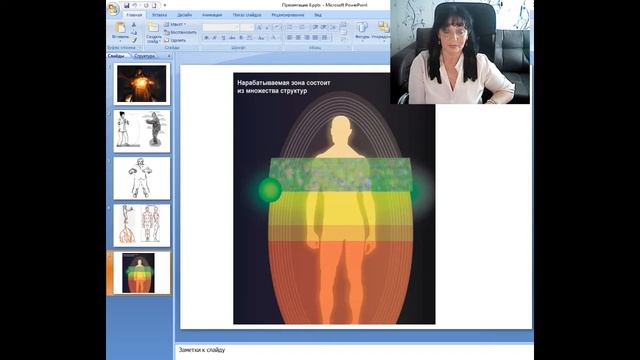
Task: Clear all text formatting
Action: 276,27
